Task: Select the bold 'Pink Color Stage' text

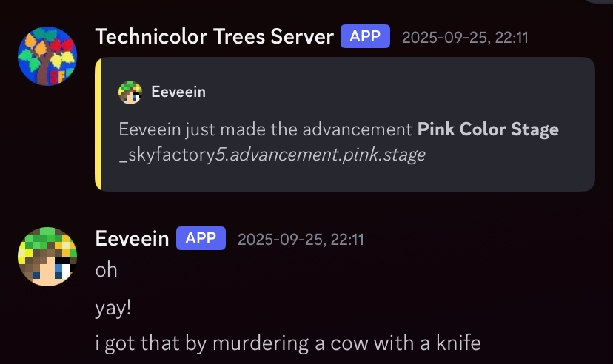Action: pos(488,129)
